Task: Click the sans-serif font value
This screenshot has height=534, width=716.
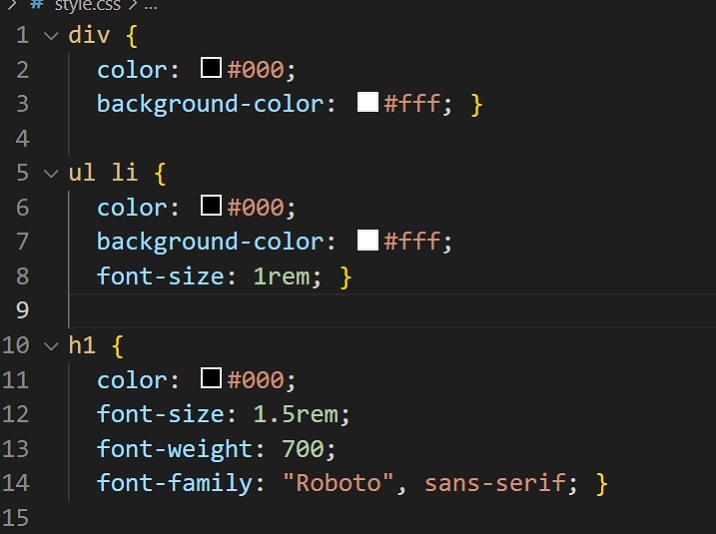Action: (494, 484)
